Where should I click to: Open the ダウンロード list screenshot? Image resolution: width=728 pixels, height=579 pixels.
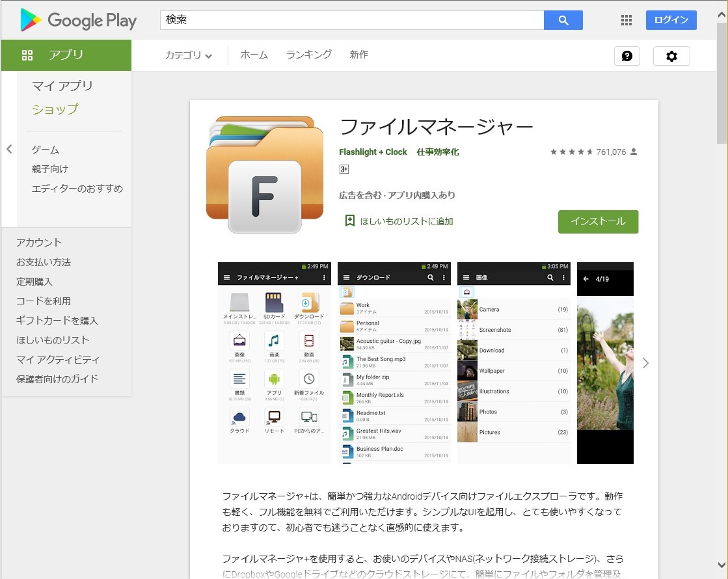pyautogui.click(x=394, y=362)
